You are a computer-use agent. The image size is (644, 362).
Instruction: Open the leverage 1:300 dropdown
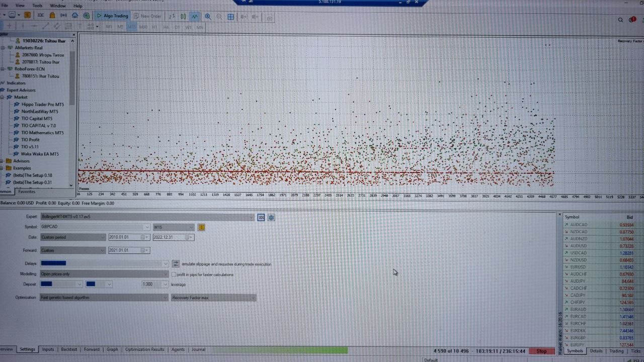155,284
